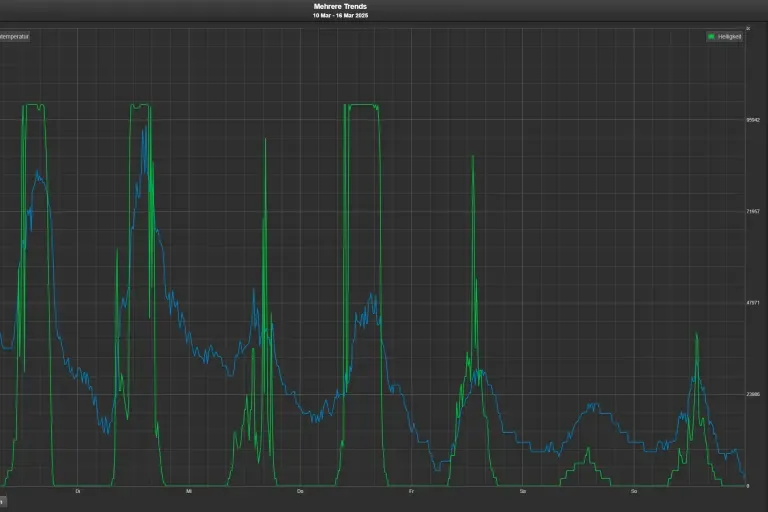Select the 10 Mar - 16 Mar 2025 date range
The image size is (768, 512).
[340, 16]
